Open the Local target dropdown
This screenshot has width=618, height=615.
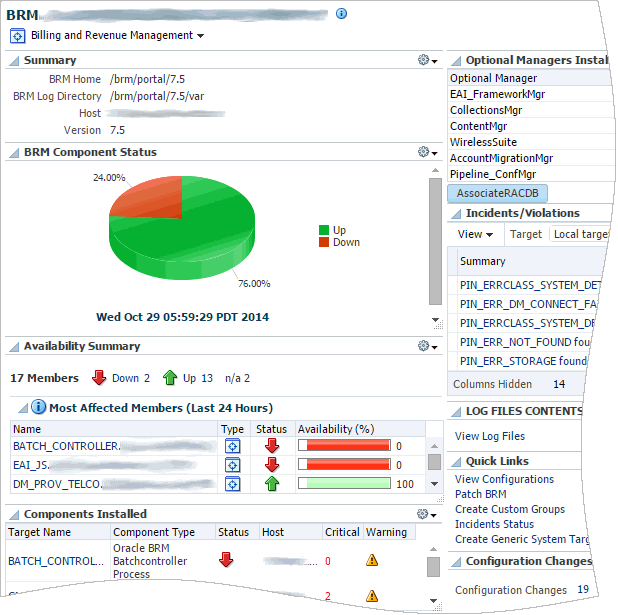point(580,234)
